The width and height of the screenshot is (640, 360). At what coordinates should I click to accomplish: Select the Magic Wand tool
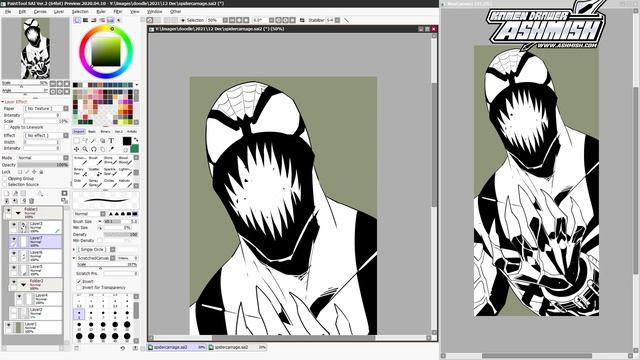[93, 140]
